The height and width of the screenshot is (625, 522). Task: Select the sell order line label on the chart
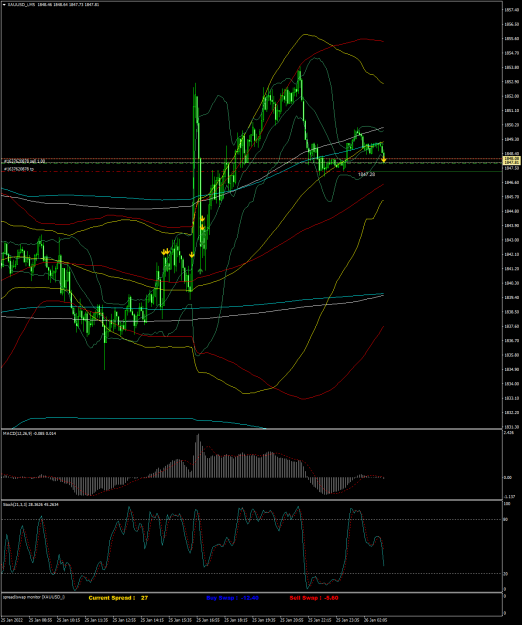pos(24,161)
